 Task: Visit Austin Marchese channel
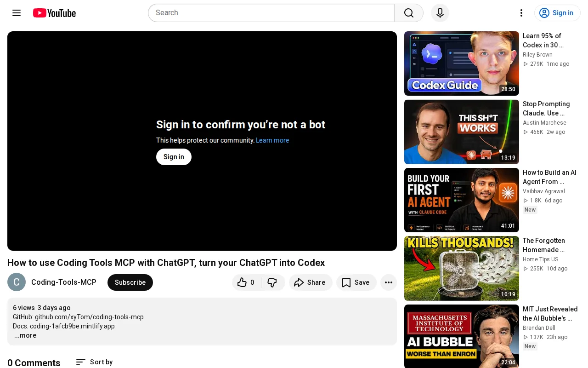544,123
